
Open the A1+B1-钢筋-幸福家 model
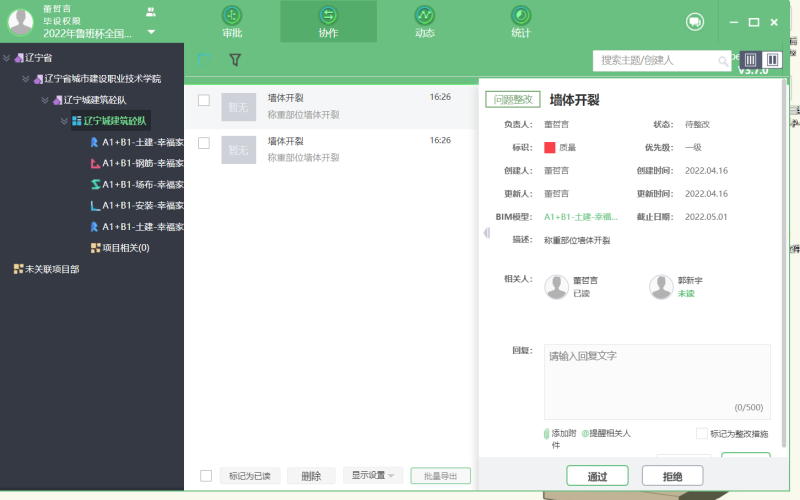pos(142,163)
